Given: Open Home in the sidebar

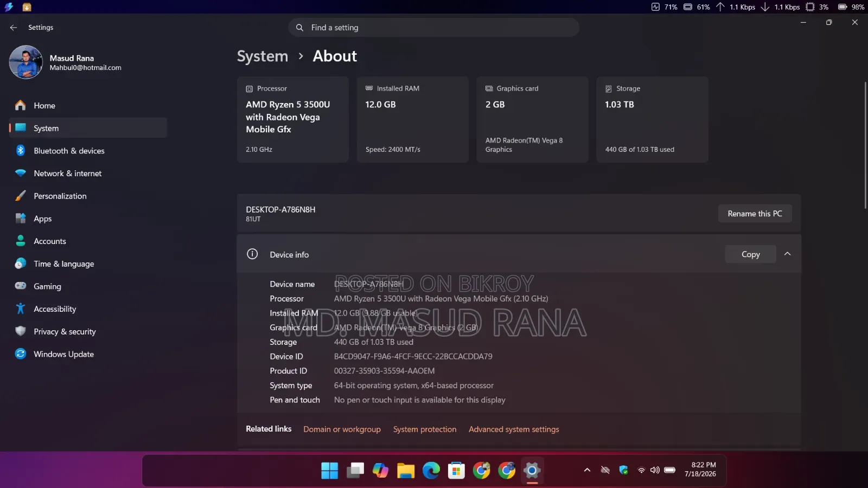Looking at the screenshot, I should pos(88,106).
